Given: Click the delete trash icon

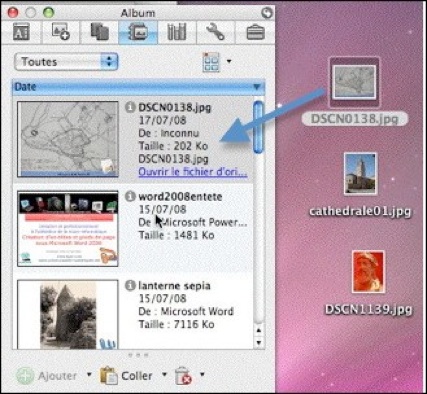Looking at the screenshot, I should [183, 376].
